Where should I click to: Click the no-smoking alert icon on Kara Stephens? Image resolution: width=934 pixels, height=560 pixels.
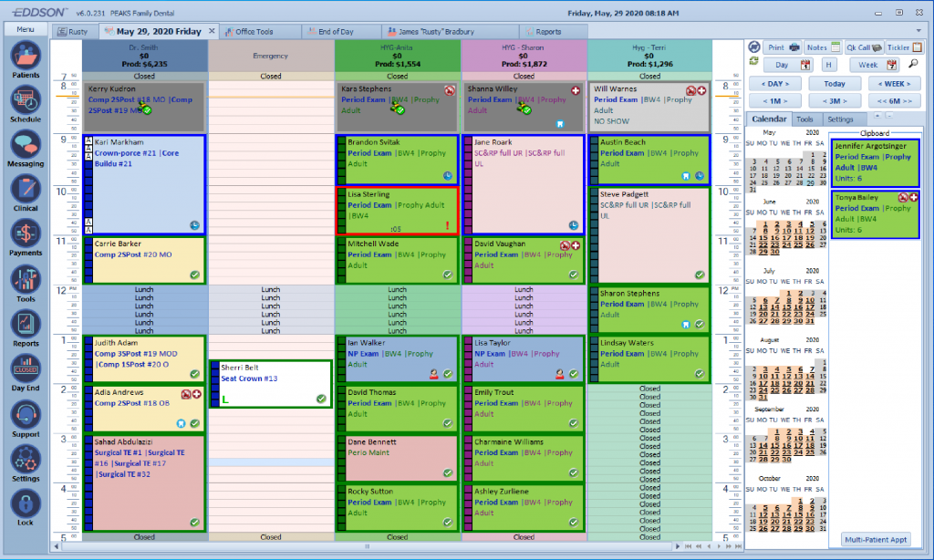[x=449, y=90]
